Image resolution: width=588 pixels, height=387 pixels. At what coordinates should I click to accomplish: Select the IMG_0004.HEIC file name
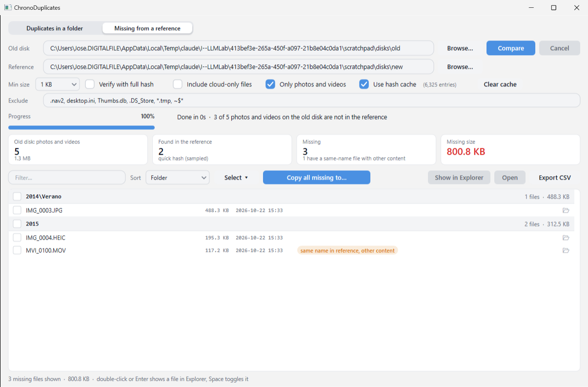(45, 238)
